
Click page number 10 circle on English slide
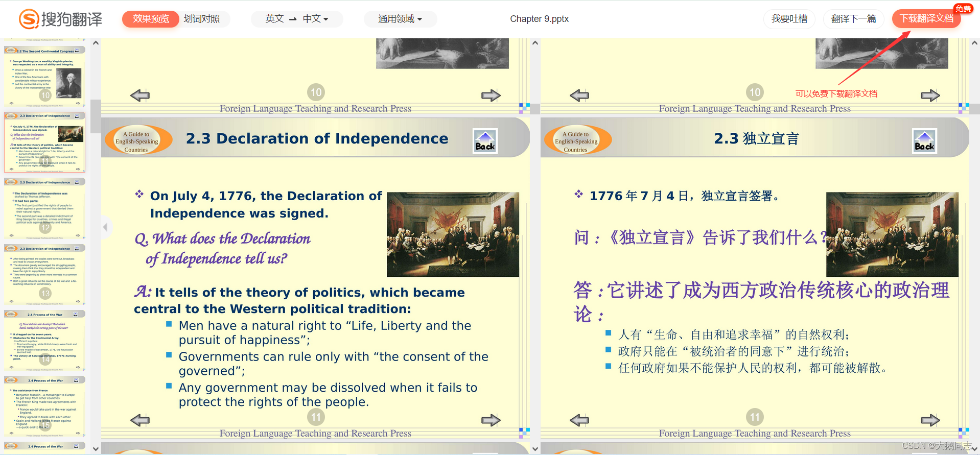tap(316, 92)
